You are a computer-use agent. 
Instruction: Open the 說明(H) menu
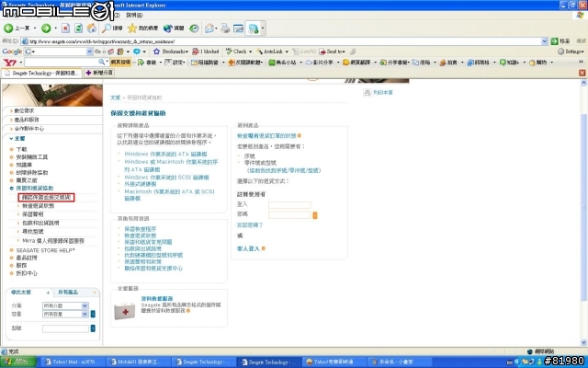click(x=134, y=15)
